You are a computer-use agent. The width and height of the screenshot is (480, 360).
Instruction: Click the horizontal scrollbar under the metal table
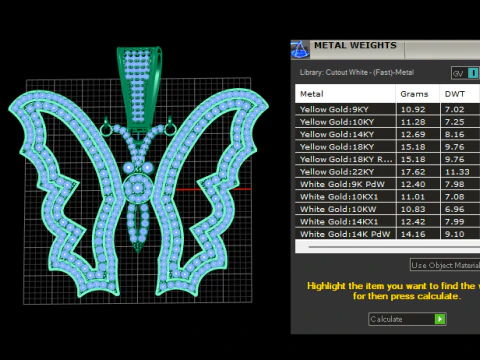(x=393, y=247)
